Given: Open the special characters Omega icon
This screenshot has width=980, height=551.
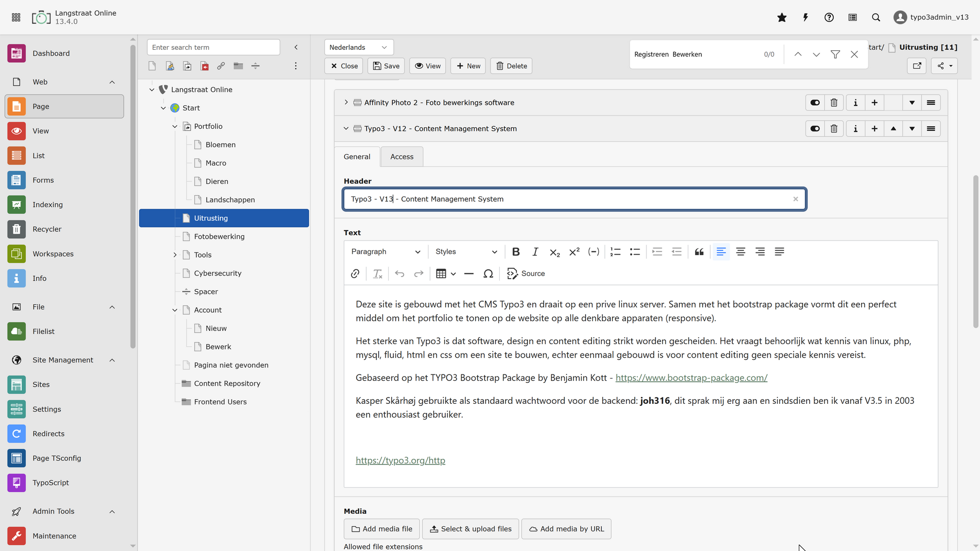Looking at the screenshot, I should tap(488, 274).
